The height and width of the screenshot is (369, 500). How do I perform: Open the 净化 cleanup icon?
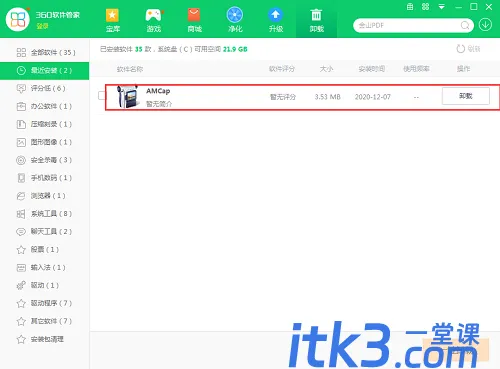click(x=235, y=15)
